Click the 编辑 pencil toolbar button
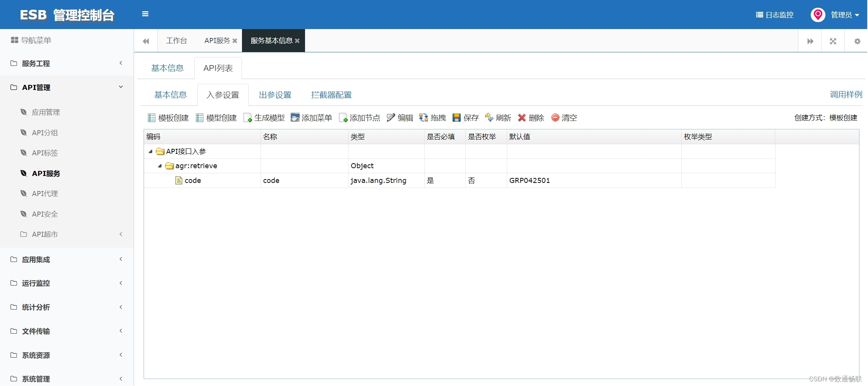Image resolution: width=868 pixels, height=386 pixels. click(400, 118)
